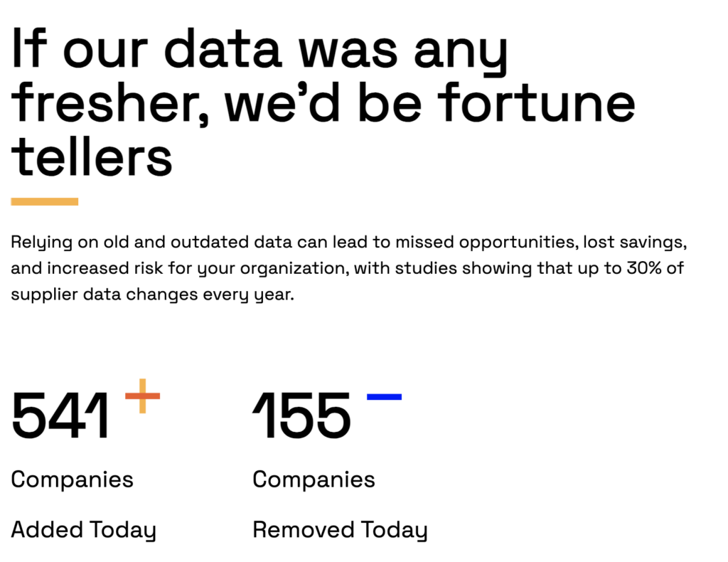Click the orange plus icon beside 541

click(x=142, y=396)
